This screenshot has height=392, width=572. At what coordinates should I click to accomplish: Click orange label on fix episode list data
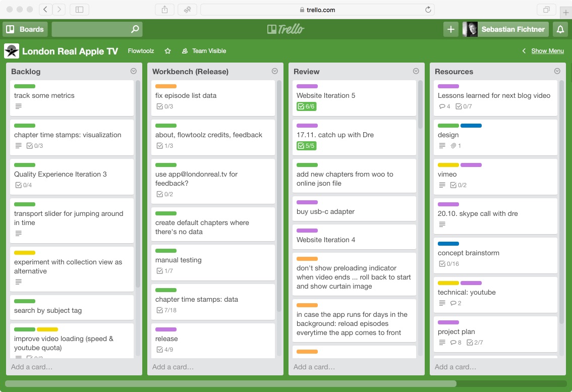click(x=166, y=86)
